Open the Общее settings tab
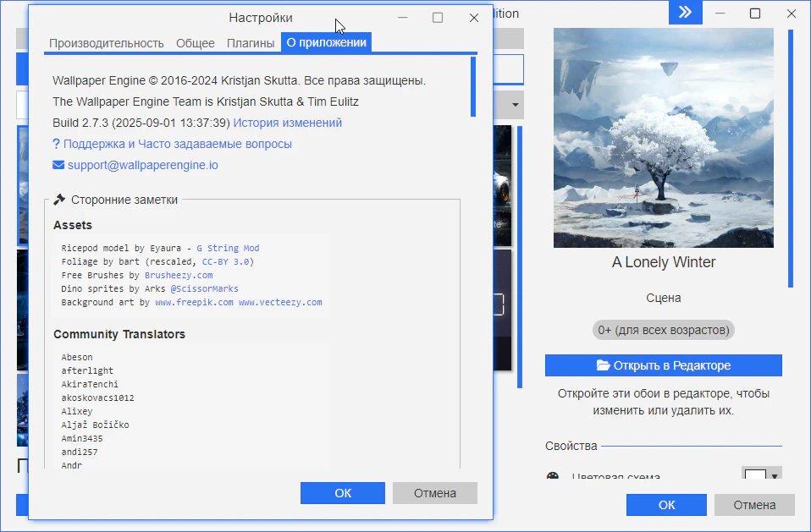811x532 pixels. point(196,43)
